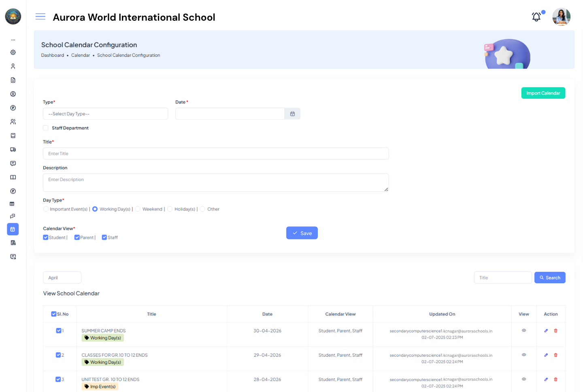Enable the Staff Department checkbox
This screenshot has width=583, height=392.
pos(46,128)
